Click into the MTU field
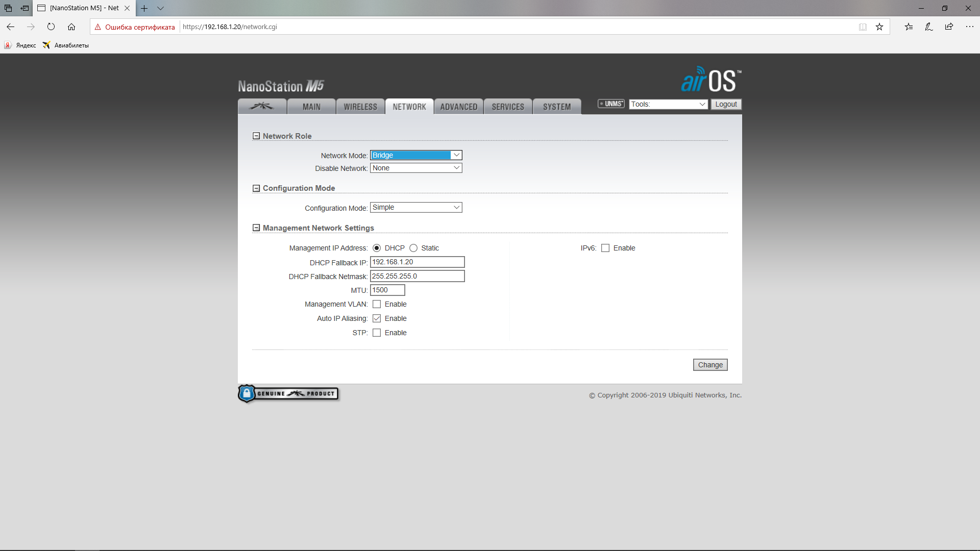Viewport: 980px width, 551px height. tap(387, 290)
